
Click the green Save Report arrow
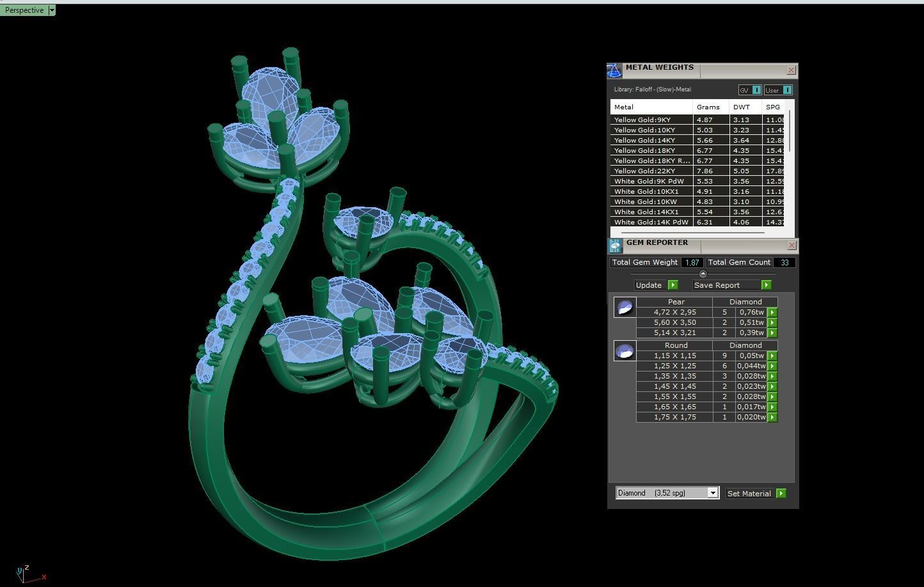pos(767,285)
